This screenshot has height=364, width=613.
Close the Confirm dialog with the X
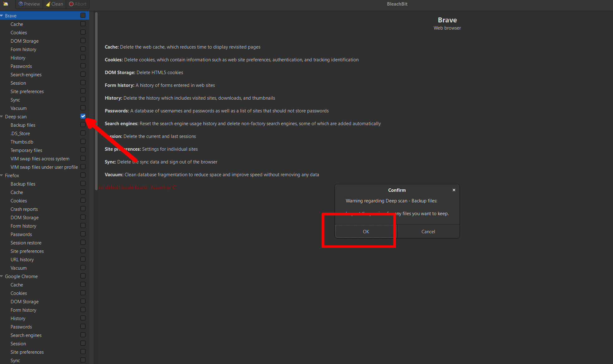tap(454, 190)
